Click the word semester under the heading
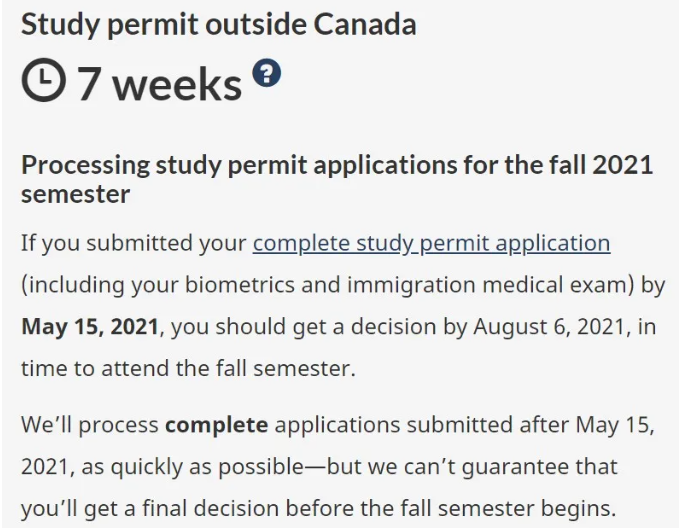The width and height of the screenshot is (680, 531). coord(75,194)
